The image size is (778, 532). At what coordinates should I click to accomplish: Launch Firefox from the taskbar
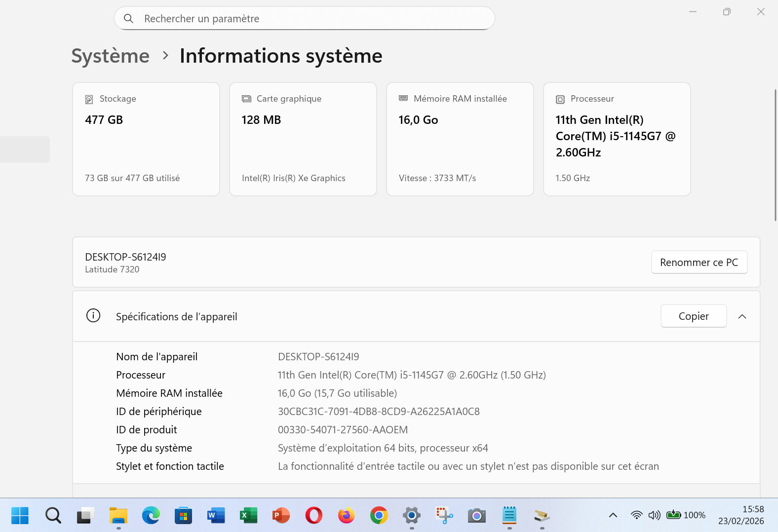coord(346,515)
